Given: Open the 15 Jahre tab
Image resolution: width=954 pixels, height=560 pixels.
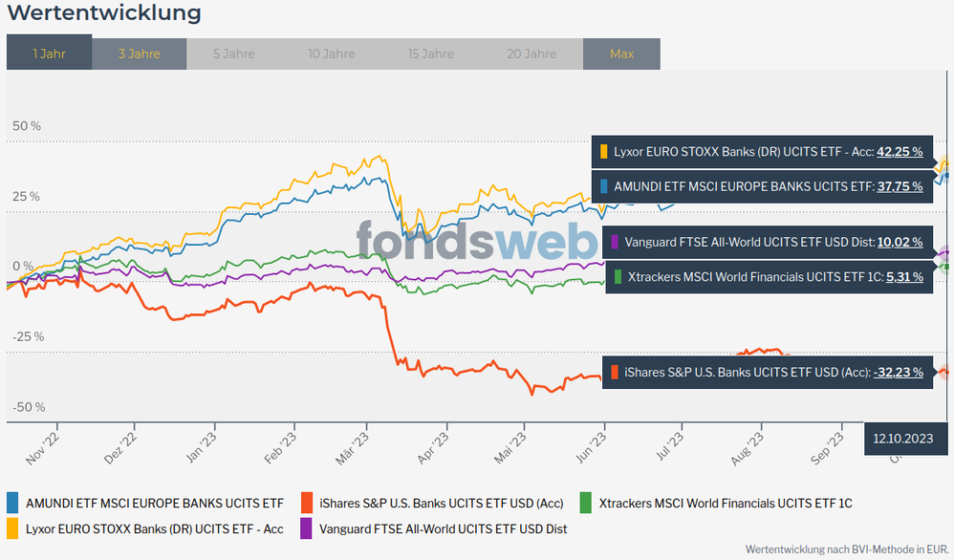Looking at the screenshot, I should [431, 54].
